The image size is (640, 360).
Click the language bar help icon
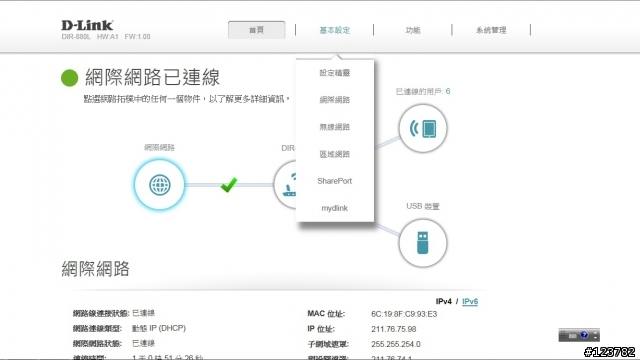584,335
